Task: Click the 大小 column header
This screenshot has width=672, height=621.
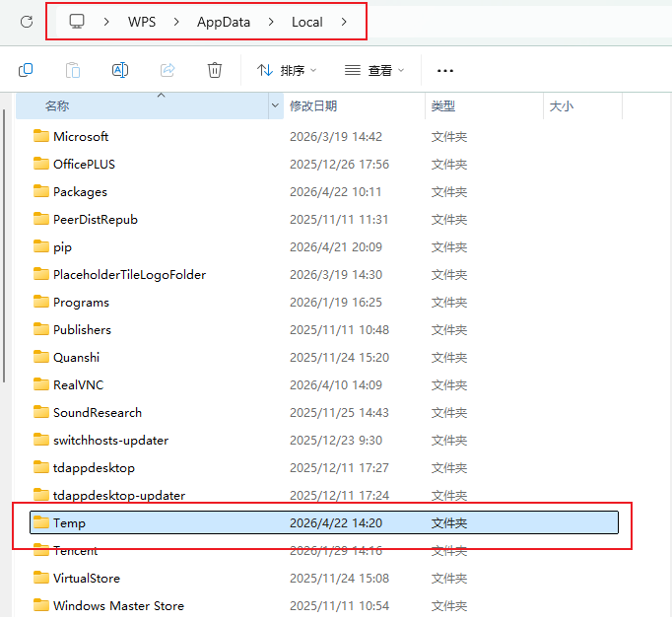Action: [561, 105]
